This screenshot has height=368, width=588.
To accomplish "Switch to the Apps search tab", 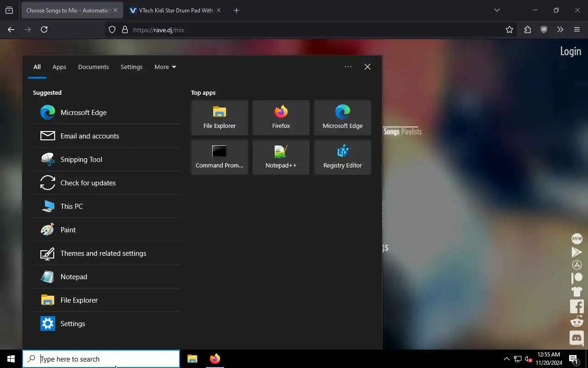I will (59, 67).
